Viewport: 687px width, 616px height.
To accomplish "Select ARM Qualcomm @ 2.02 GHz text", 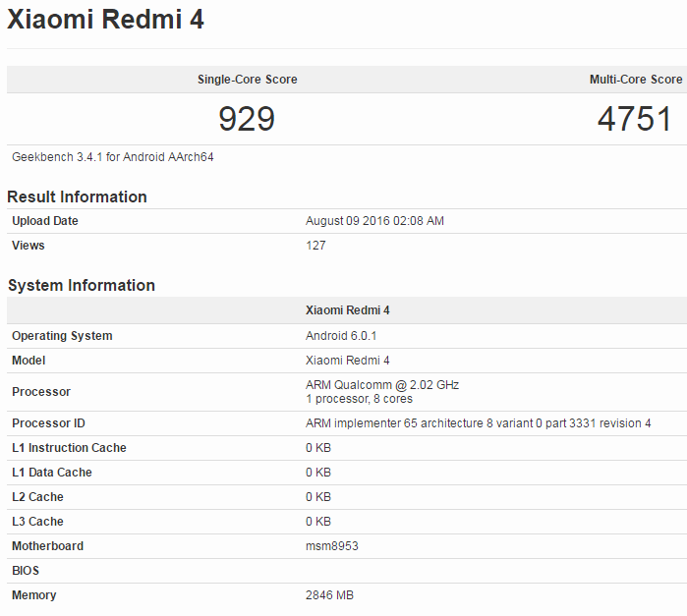I will pos(382,385).
